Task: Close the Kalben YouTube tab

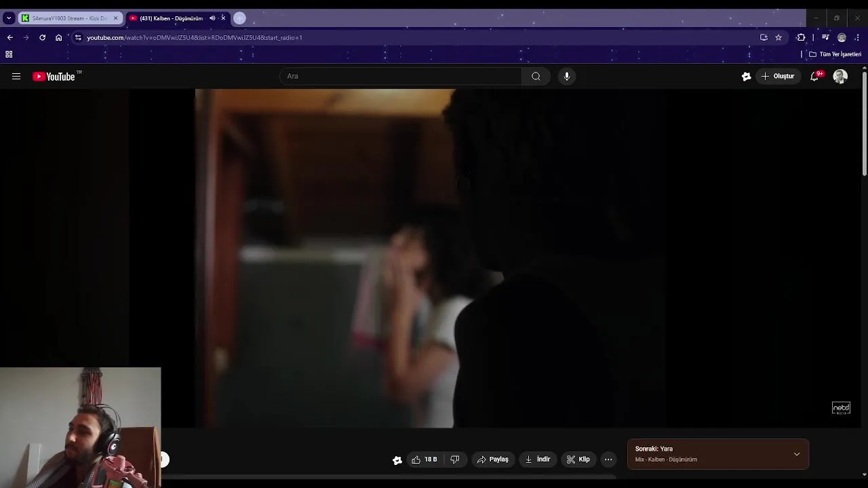Action: point(223,18)
